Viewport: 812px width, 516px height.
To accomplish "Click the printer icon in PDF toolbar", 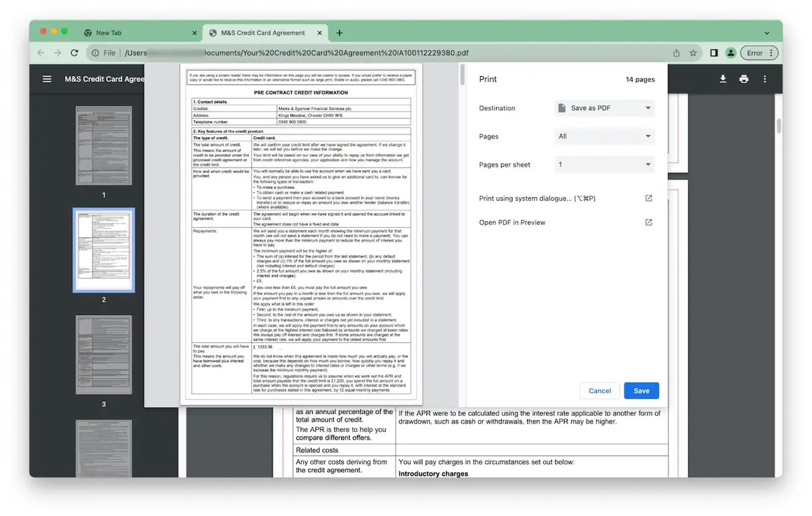I will tap(743, 79).
